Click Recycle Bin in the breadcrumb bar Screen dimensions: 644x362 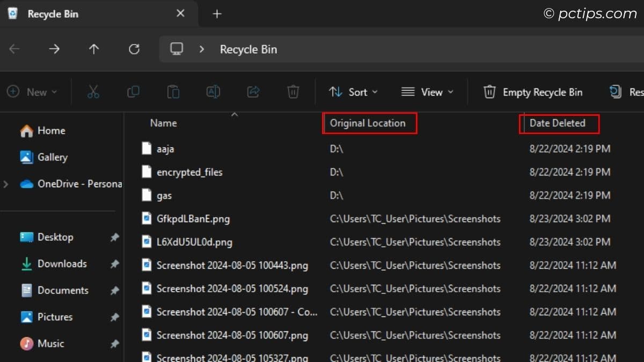coord(248,49)
